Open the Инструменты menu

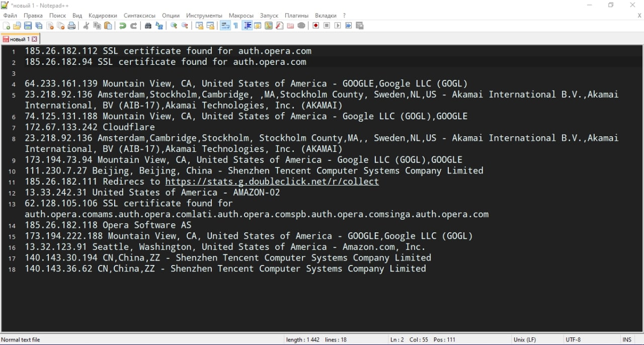pos(204,16)
